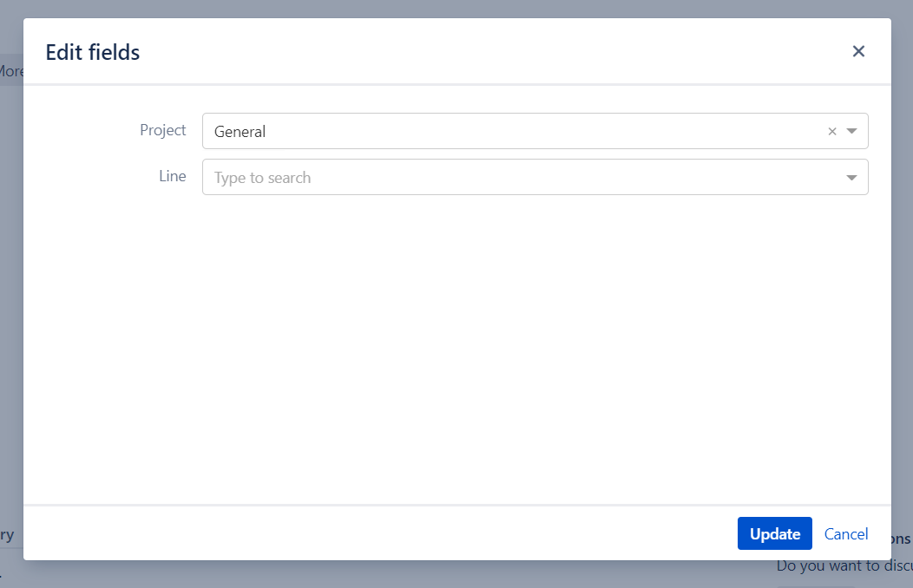Screen dimensions: 913x588
Task: Close the Edit fields dialog with X
Action: click(858, 51)
